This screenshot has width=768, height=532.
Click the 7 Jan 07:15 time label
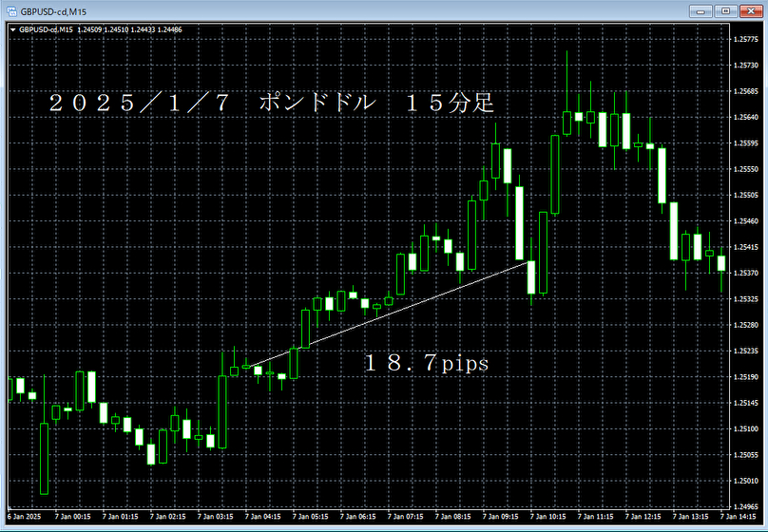tap(406, 518)
